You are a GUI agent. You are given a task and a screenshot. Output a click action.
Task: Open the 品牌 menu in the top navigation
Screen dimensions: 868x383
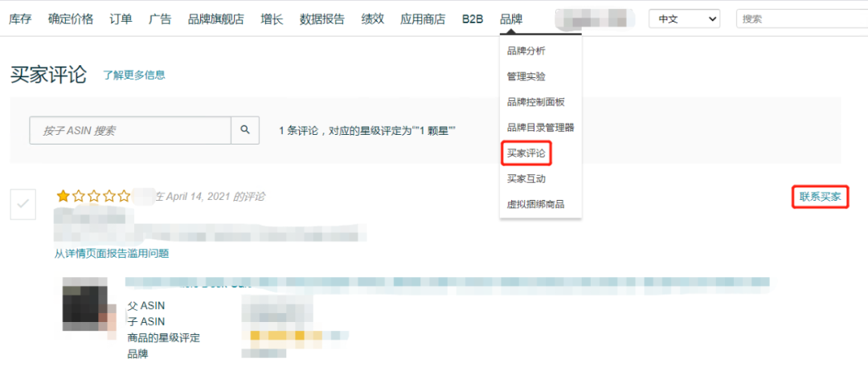pyautogui.click(x=510, y=19)
